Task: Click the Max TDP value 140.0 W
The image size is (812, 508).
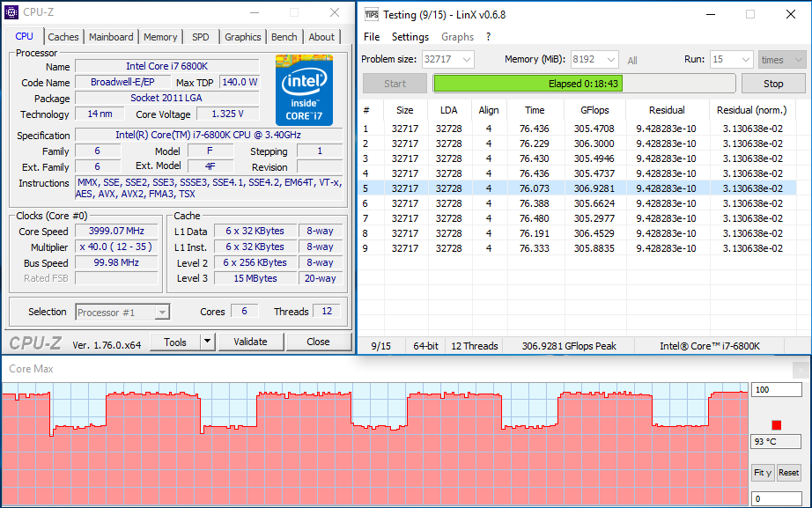Action: pos(240,83)
